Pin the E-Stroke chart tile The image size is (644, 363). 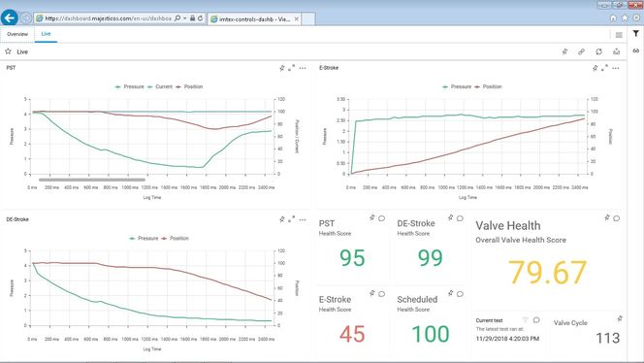click(x=595, y=68)
